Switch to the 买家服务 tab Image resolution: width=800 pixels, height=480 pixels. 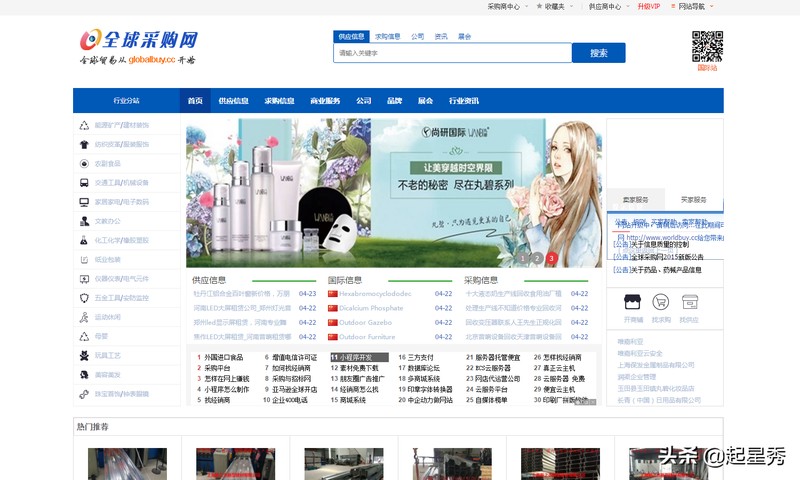tap(693, 199)
